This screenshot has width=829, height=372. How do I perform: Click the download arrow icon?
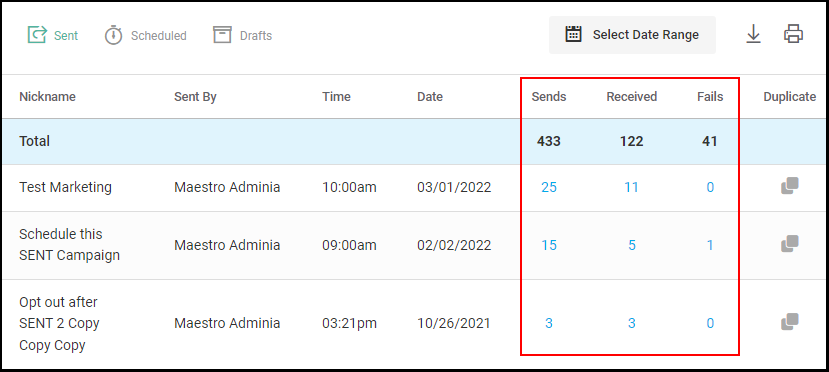tap(753, 35)
